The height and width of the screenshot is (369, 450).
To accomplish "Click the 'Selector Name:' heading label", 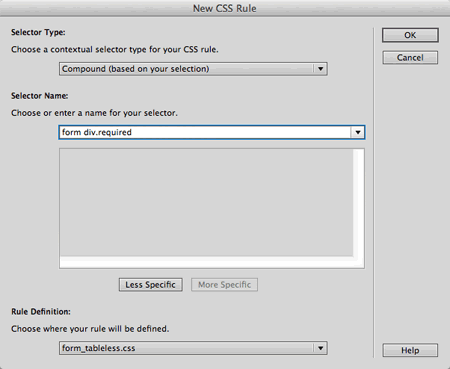I will coord(40,96).
